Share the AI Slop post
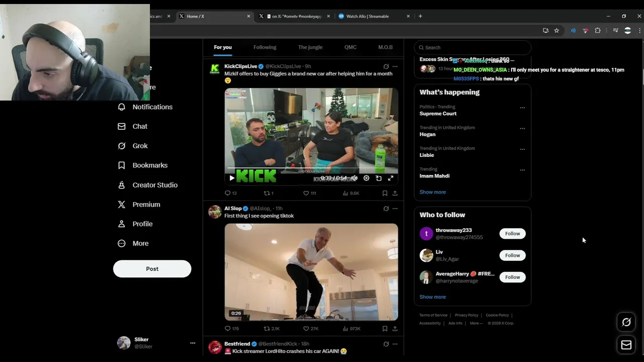644x362 pixels. coord(395,329)
